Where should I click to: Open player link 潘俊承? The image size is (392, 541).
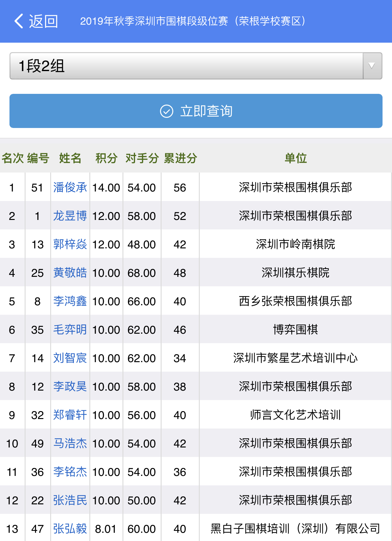pyautogui.click(x=70, y=187)
